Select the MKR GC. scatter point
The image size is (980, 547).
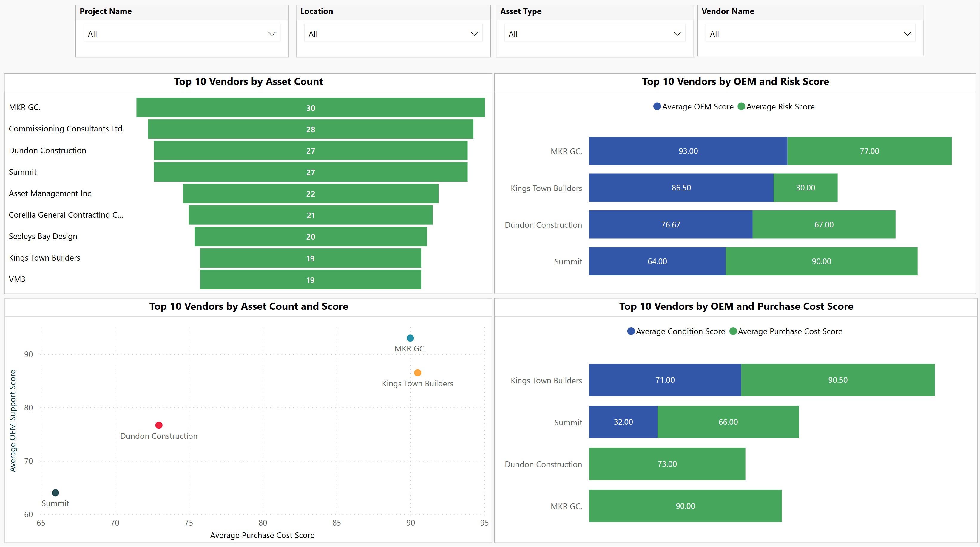410,338
